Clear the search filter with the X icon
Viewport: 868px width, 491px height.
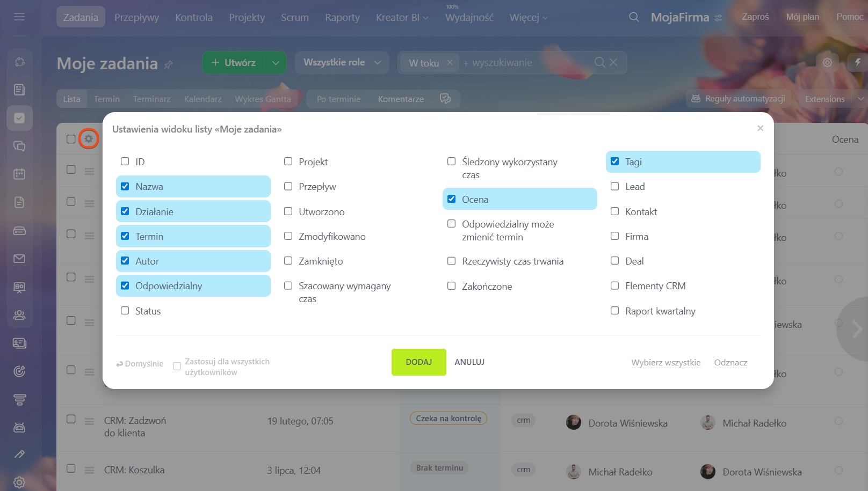(613, 63)
